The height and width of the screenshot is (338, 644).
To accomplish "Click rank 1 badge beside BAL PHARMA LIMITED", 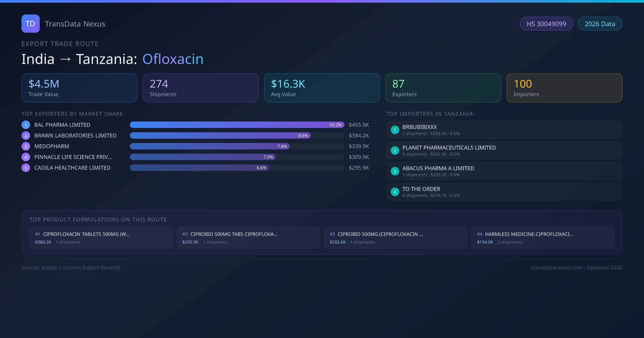I will (x=26, y=125).
